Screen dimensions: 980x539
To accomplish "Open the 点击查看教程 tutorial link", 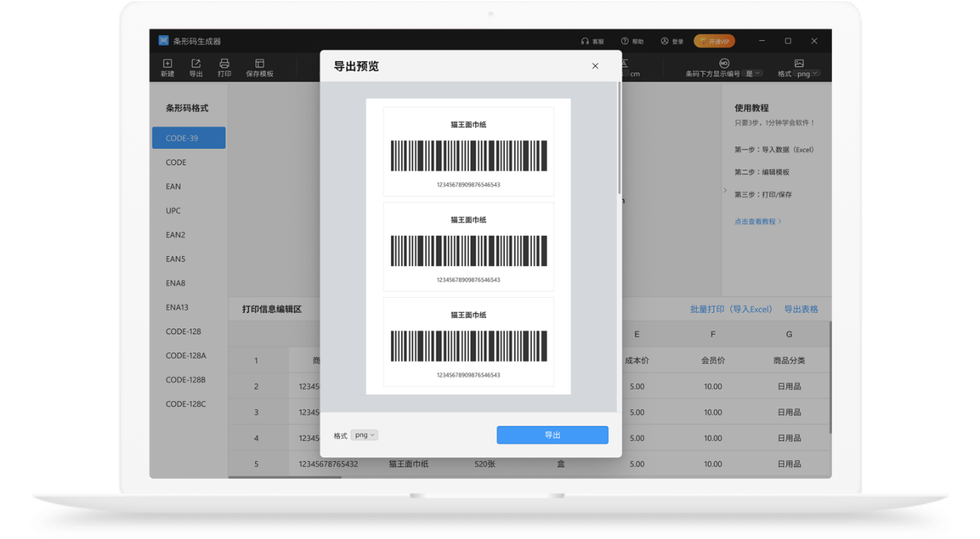I will pyautogui.click(x=757, y=222).
